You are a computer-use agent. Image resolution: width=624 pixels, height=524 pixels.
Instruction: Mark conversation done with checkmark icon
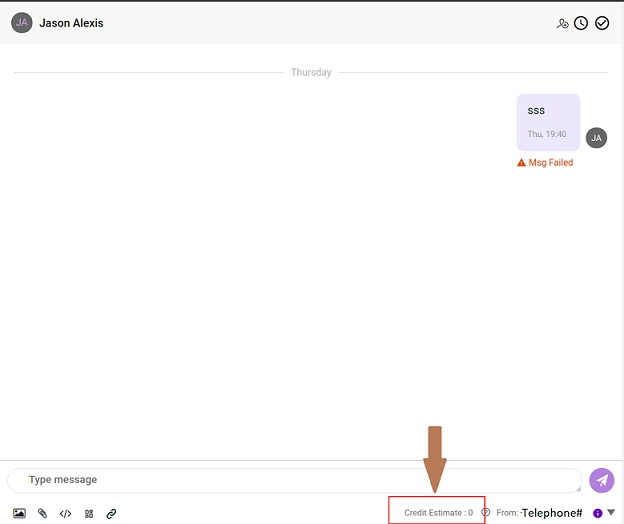(x=602, y=23)
